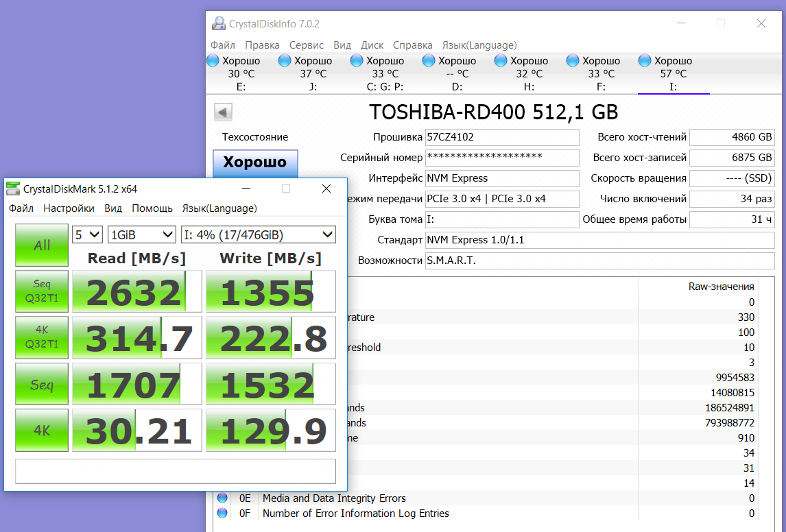Open Файл menu in CrystalDiskInfo
The width and height of the screenshot is (786, 532).
coord(223,45)
